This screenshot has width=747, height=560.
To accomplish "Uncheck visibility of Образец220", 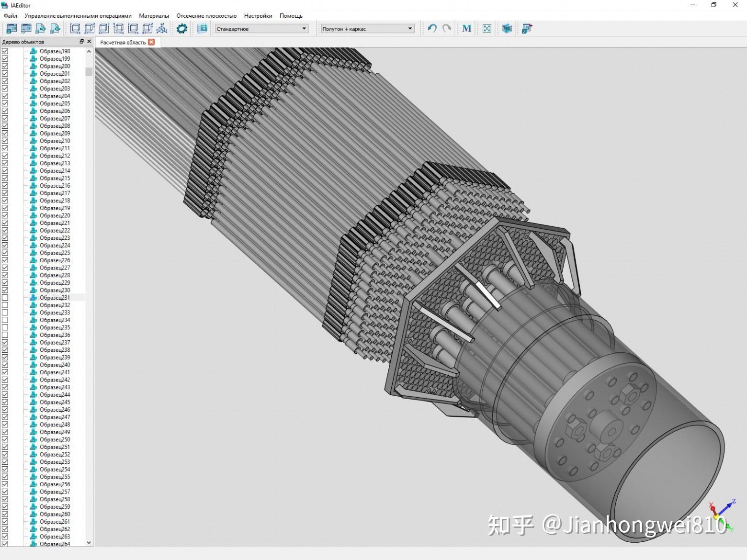I will tap(6, 215).
